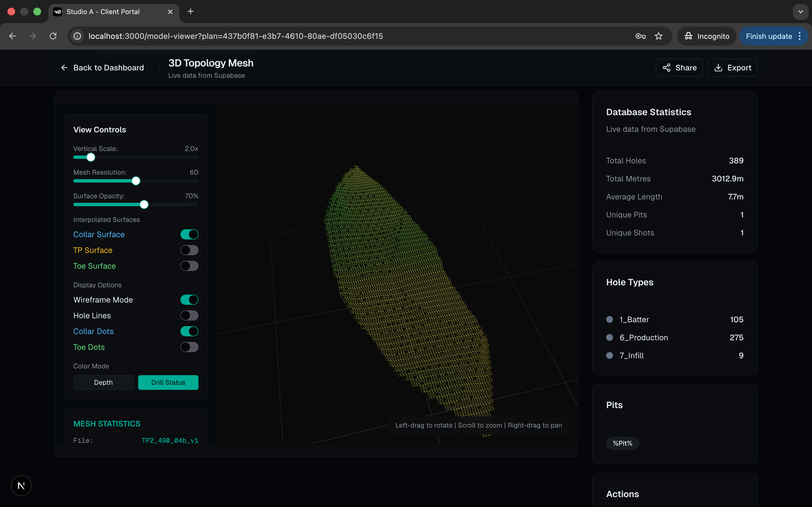Select Drill Status color mode
Screen dimensions: 812x507
point(168,382)
